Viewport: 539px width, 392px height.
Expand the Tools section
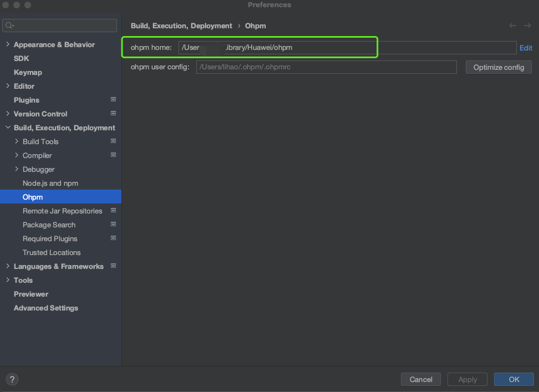8,280
